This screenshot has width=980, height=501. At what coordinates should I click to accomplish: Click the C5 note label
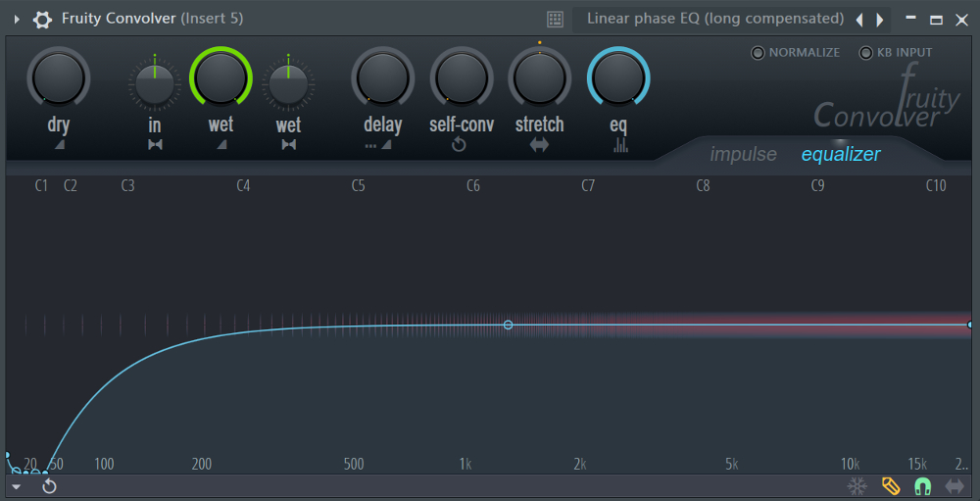pos(358,185)
